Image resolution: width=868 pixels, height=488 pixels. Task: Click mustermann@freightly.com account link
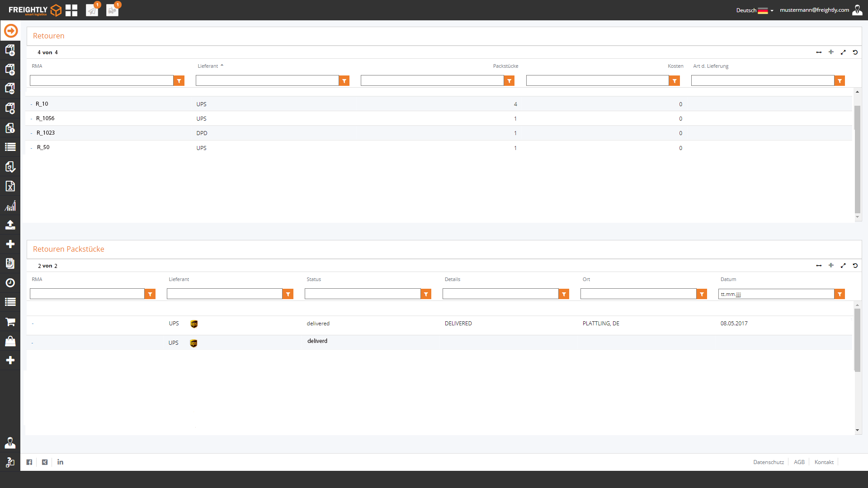pos(814,10)
